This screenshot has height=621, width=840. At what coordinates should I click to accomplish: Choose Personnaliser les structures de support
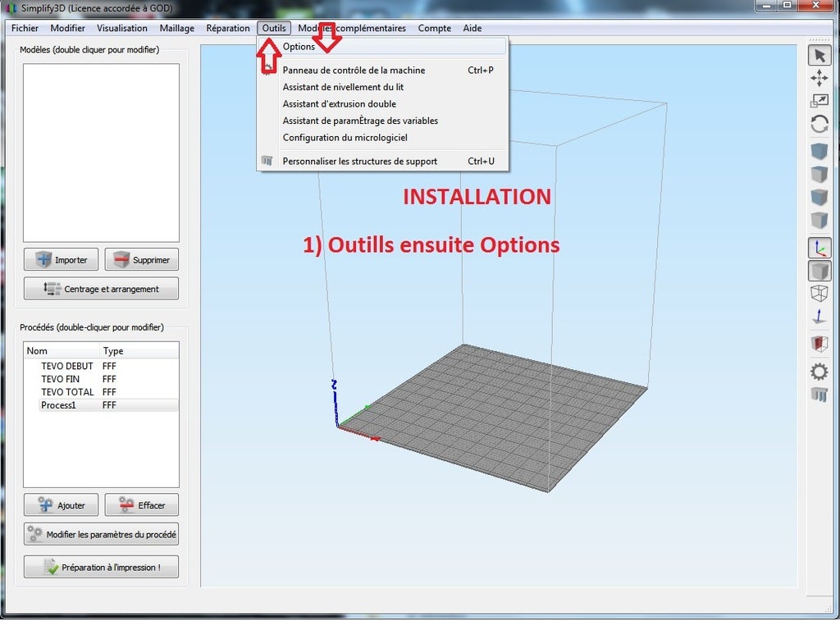tap(382, 162)
